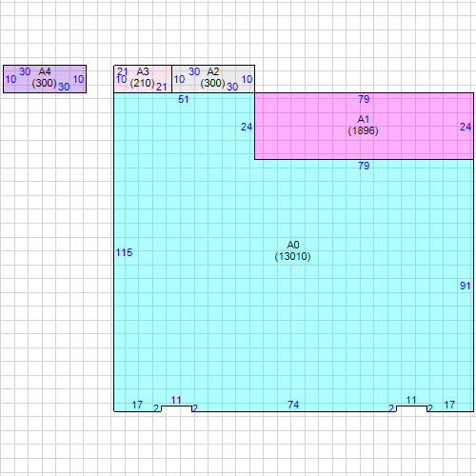Select the A2 area name label
This screenshot has width=476, height=476.
pos(213,71)
